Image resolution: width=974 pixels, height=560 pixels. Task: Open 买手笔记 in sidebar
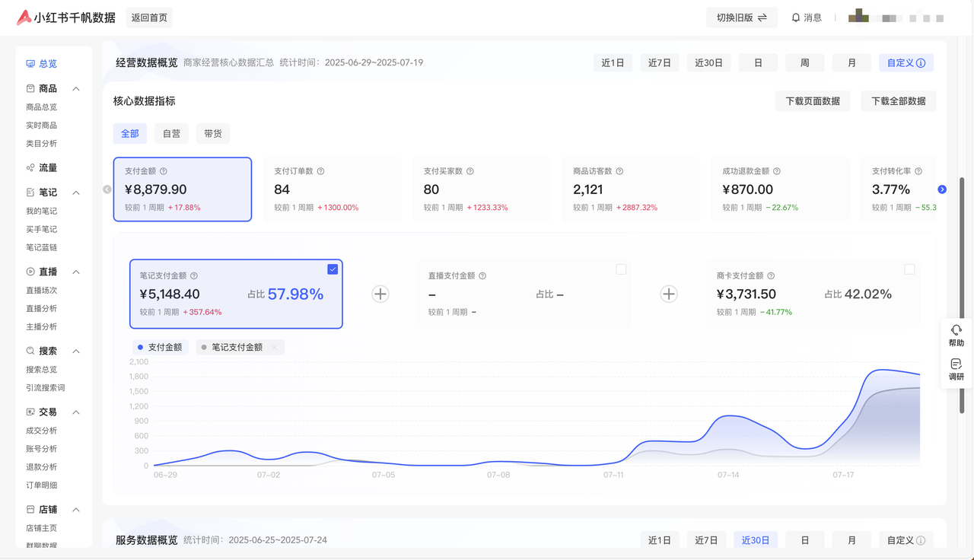pyautogui.click(x=41, y=230)
